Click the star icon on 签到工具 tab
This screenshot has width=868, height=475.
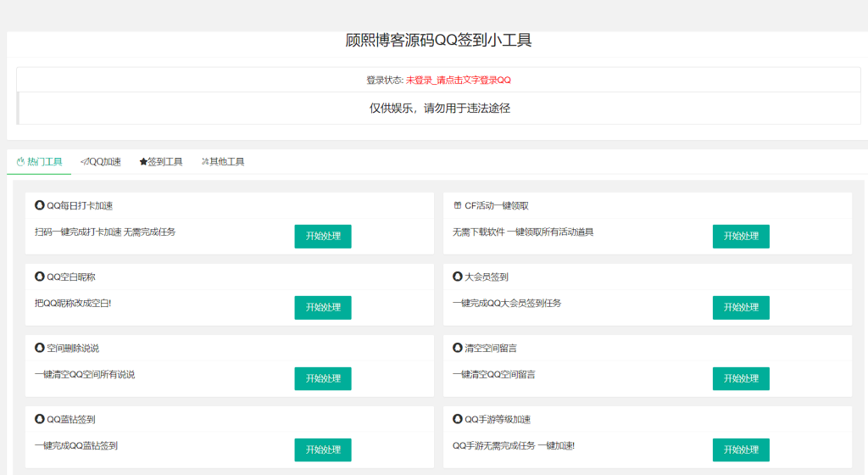tap(143, 162)
